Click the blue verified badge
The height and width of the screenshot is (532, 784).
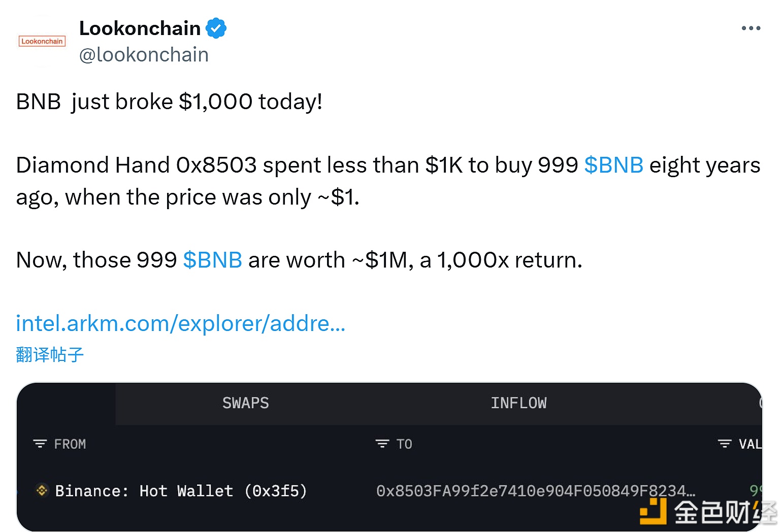216,28
